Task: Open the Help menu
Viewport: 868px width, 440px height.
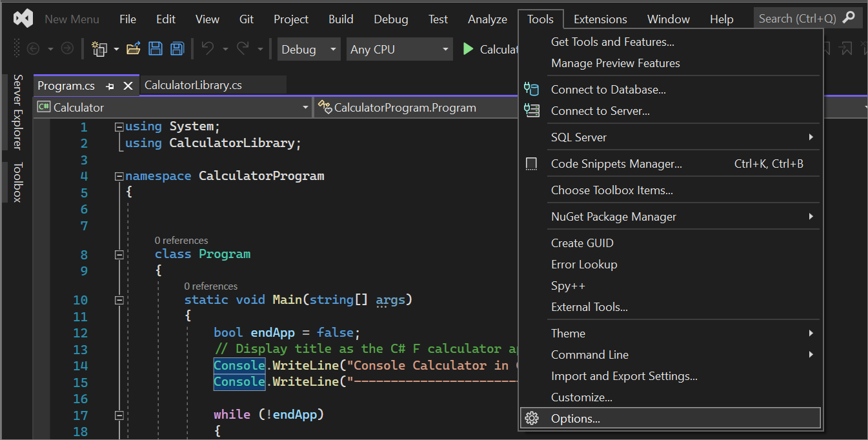Action: click(722, 19)
